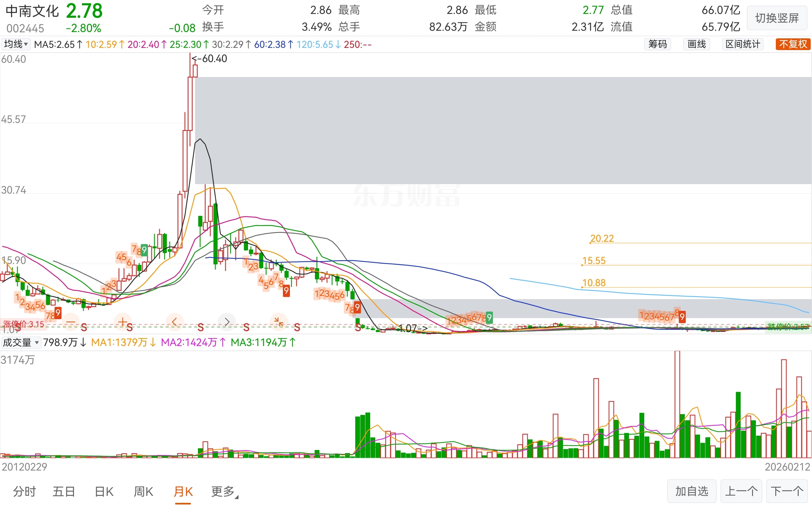Viewport: 812px width, 507px height.
Task: Click the green 9 signal marker near 2021
Action: pyautogui.click(x=489, y=317)
